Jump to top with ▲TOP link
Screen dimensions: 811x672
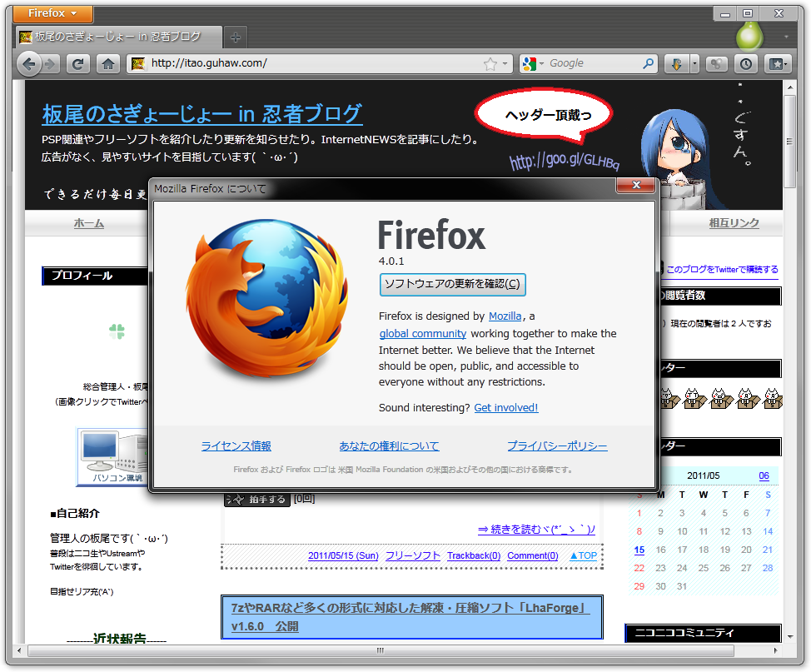(584, 555)
